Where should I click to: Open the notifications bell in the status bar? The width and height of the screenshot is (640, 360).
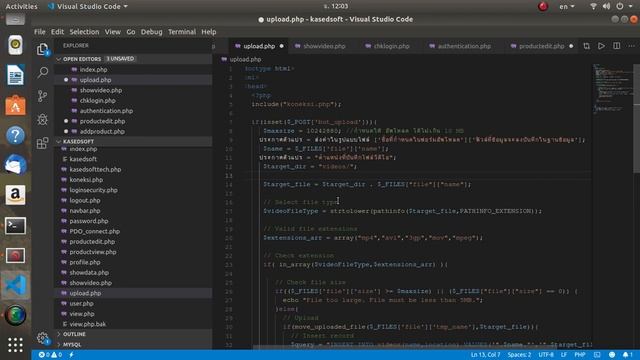tap(627, 355)
